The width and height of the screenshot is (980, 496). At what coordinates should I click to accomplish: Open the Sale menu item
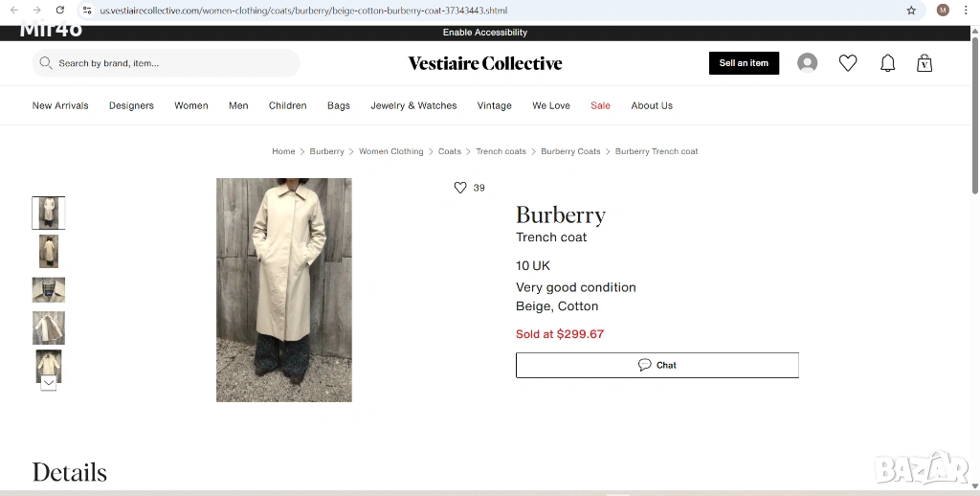click(x=600, y=105)
